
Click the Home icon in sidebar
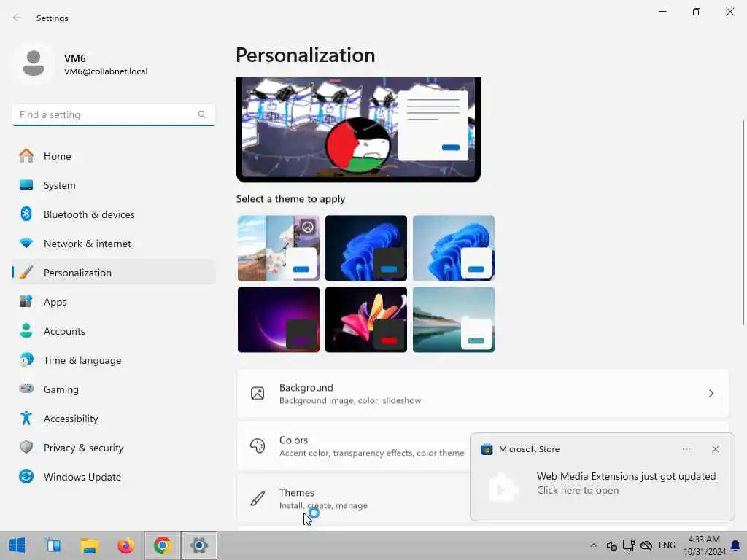[x=26, y=156]
